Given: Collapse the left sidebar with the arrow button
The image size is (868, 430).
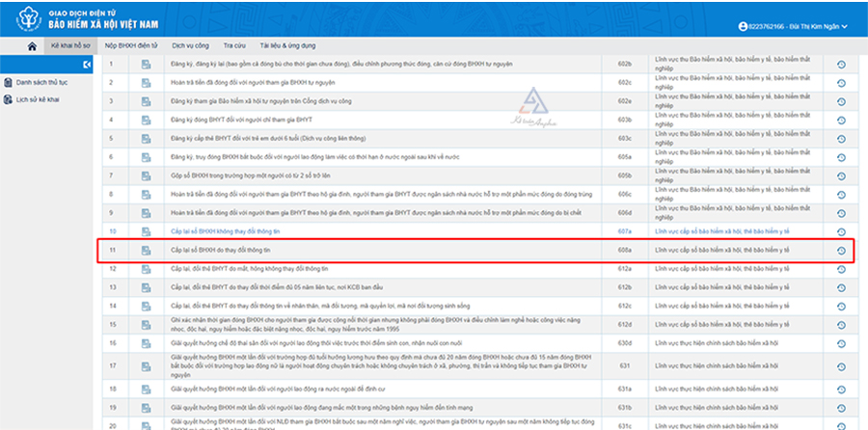Looking at the screenshot, I should 87,65.
